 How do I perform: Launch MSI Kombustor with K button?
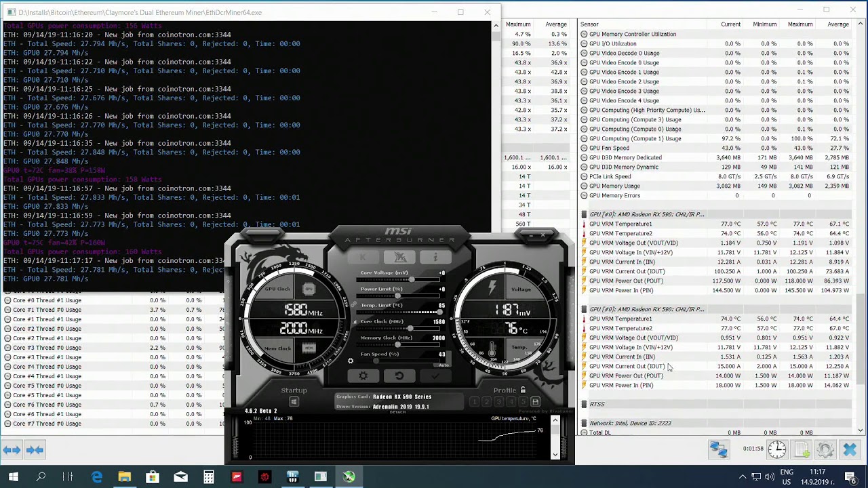pyautogui.click(x=363, y=258)
